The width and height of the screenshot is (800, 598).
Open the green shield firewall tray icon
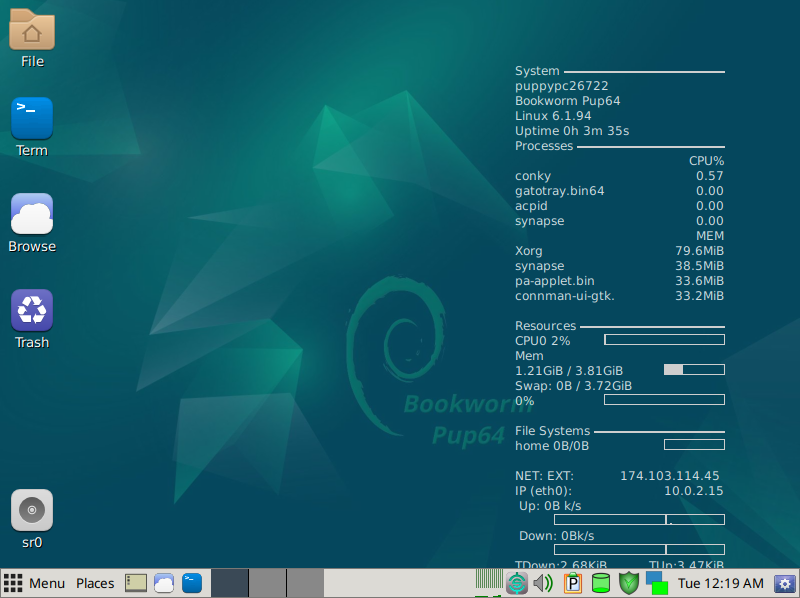click(x=629, y=583)
